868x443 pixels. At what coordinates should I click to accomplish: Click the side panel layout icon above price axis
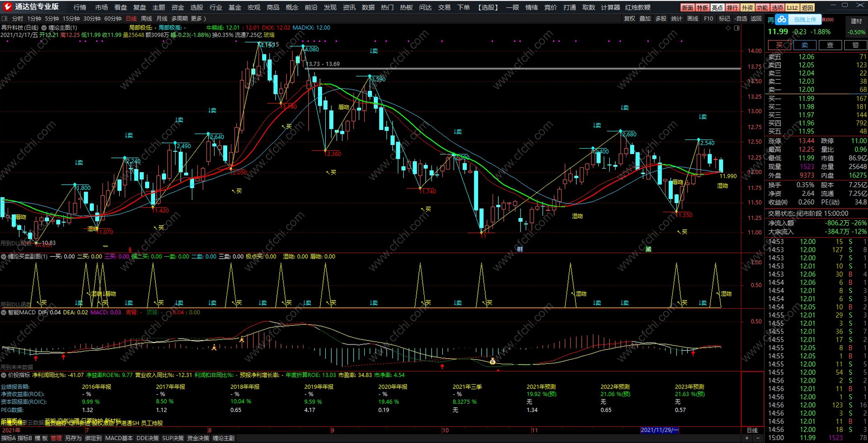click(737, 28)
